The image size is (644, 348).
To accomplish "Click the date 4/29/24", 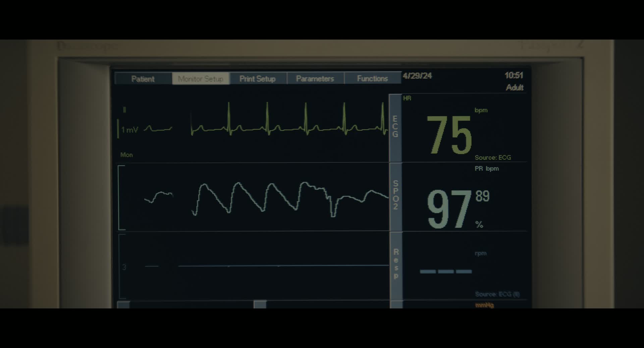I will (417, 76).
